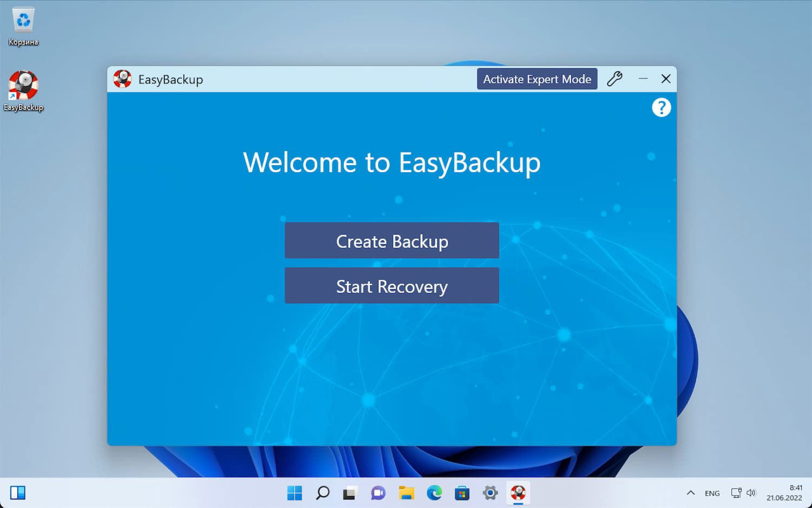812x508 pixels.
Task: Launch Teams Chat from taskbar
Action: click(378, 493)
